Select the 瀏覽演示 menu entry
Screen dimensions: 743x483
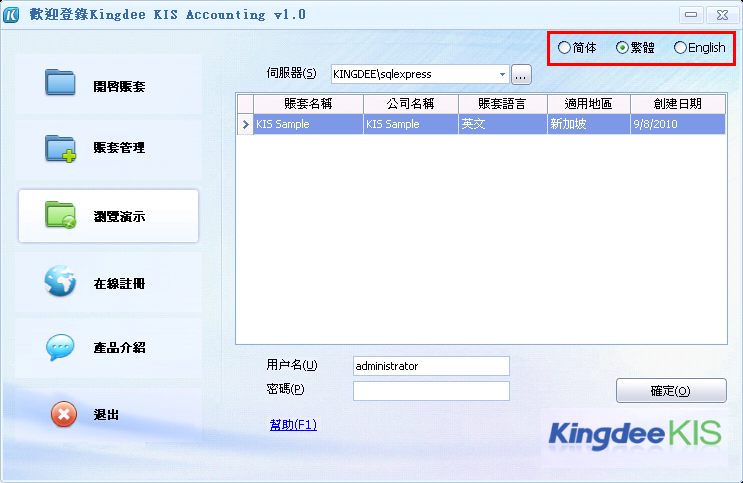coord(109,216)
